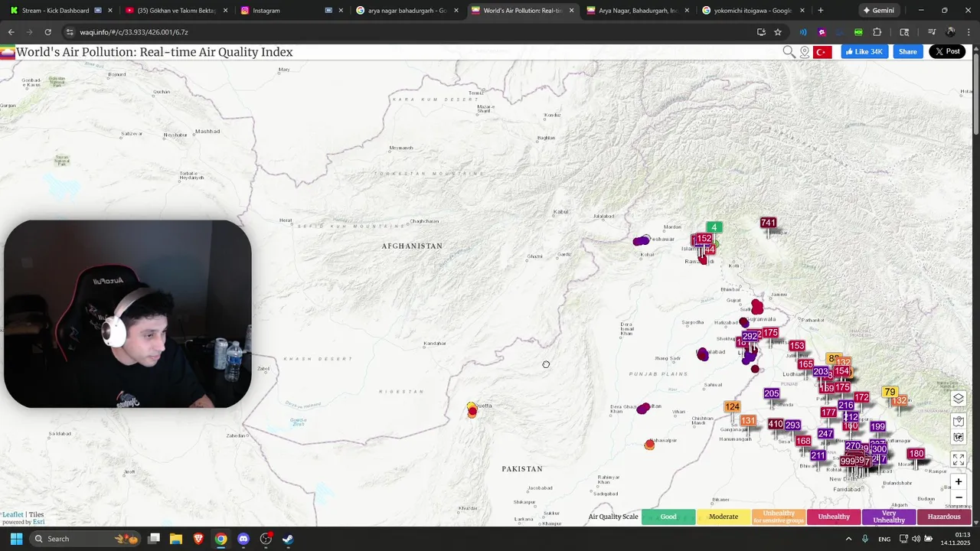Click the Hazardous legend swatch
This screenshot has height=551, width=980.
(x=944, y=517)
